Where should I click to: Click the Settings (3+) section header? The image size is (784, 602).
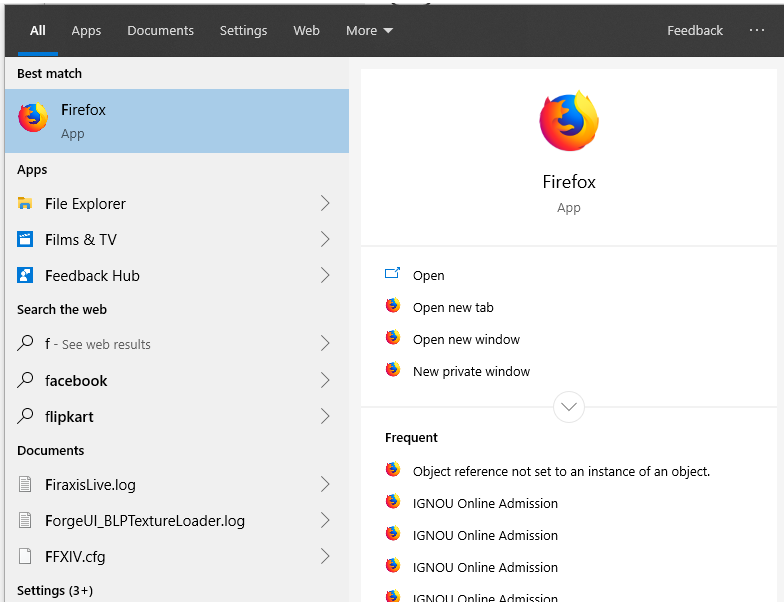pyautogui.click(x=55, y=590)
